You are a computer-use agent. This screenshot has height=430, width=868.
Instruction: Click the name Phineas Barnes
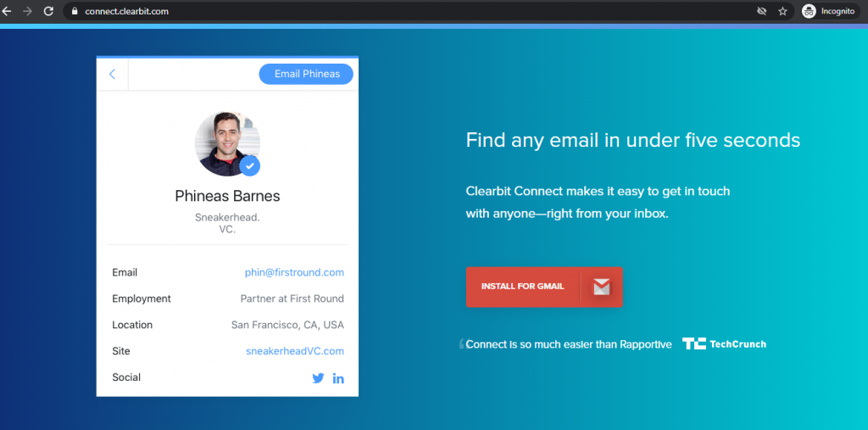(x=227, y=196)
